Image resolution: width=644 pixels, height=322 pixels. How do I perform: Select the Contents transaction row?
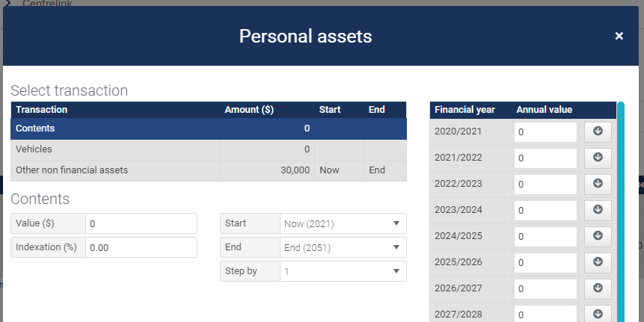click(x=209, y=129)
